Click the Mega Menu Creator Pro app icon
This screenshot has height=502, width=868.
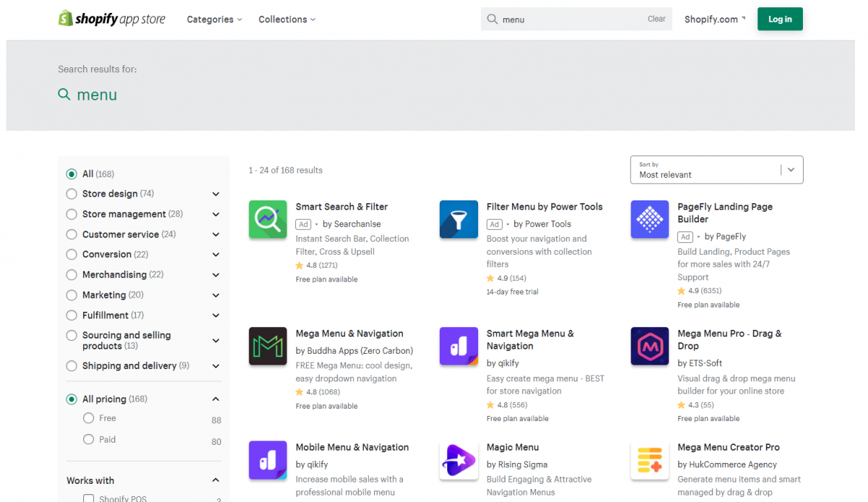[x=650, y=460]
